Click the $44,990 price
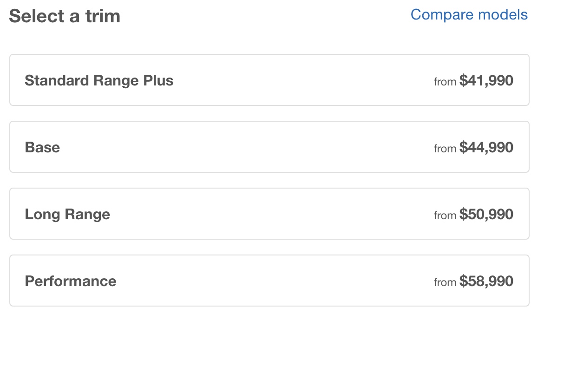 (x=486, y=148)
